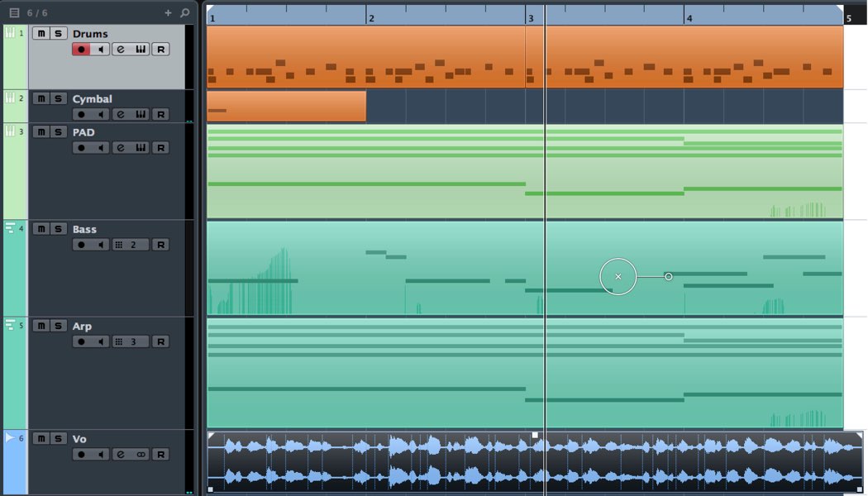Click the add track plus icon
The image size is (868, 496).
coord(169,12)
